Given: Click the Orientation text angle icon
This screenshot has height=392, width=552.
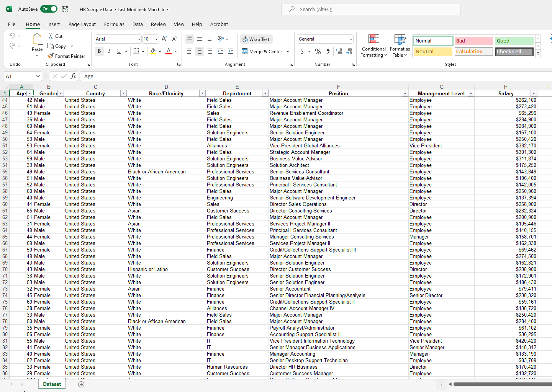Looking at the screenshot, I should pyautogui.click(x=221, y=39).
